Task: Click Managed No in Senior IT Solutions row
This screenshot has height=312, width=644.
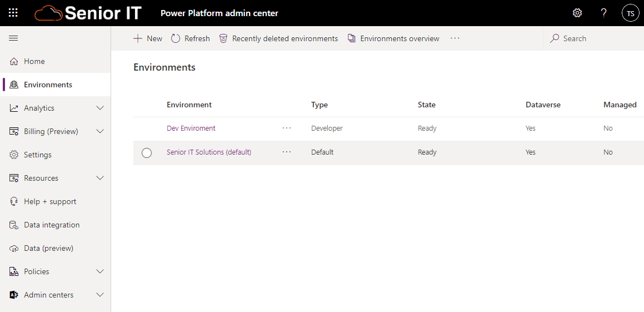Action: pyautogui.click(x=608, y=152)
